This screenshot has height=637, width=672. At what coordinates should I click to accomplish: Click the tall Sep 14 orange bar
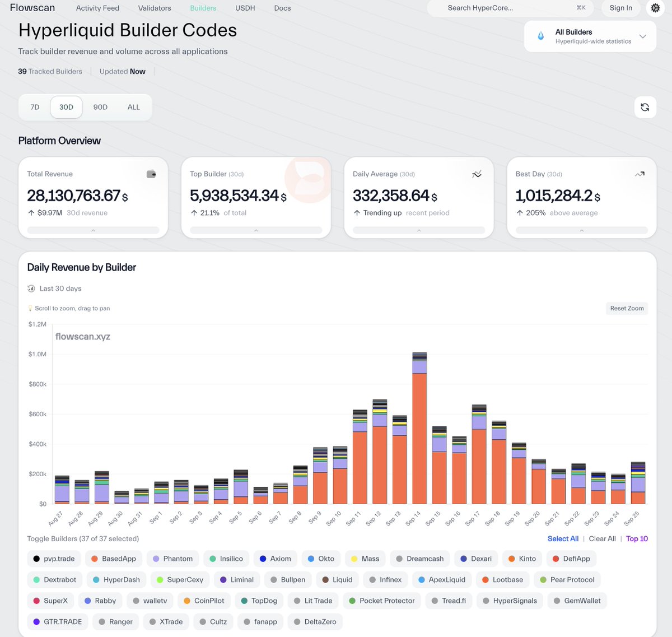tap(419, 437)
